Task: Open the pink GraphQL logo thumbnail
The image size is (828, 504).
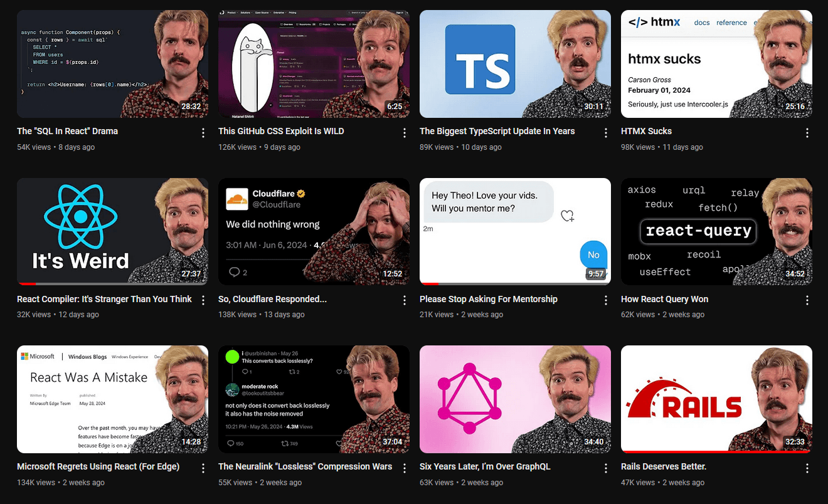Action: 514,399
